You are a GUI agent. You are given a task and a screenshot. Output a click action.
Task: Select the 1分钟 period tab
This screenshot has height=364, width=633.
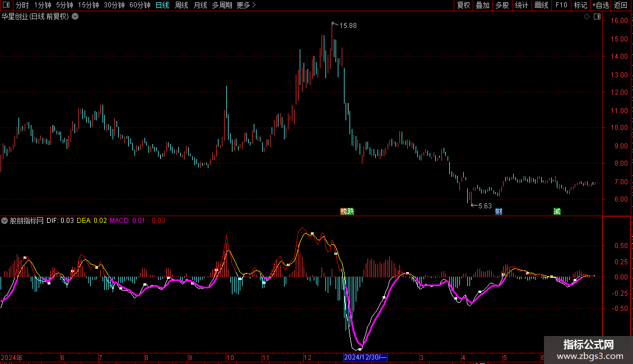pos(43,5)
